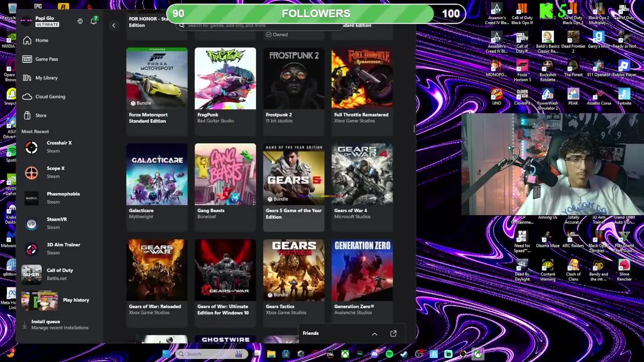Open Roblox Player desktop shortcut

[624, 68]
